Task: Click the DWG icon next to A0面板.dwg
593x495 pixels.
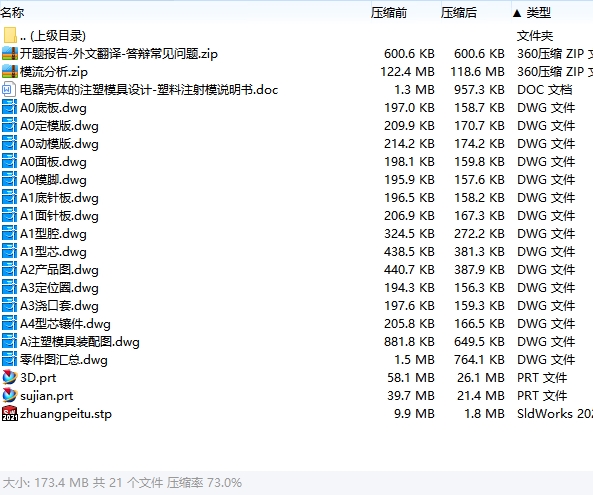Action: coord(9,161)
